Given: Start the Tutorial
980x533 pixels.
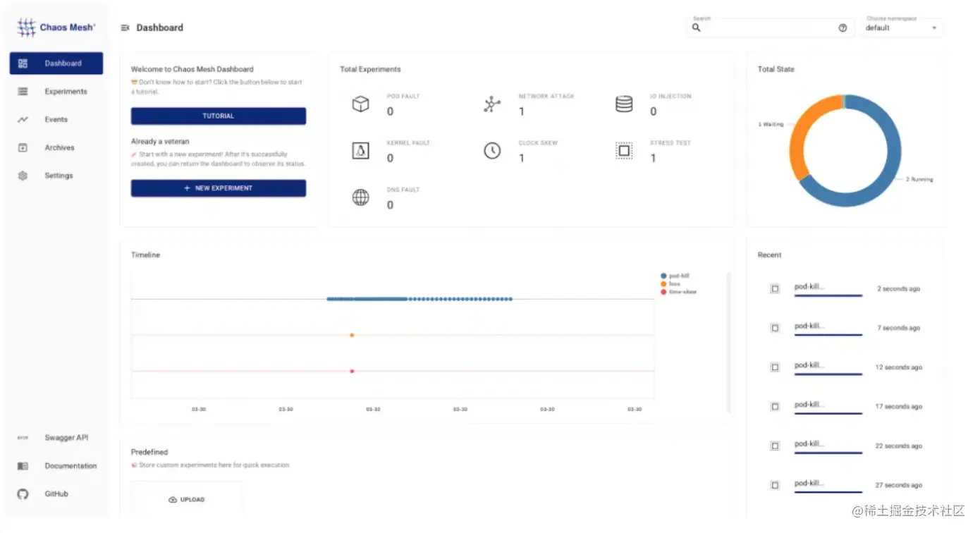Looking at the screenshot, I should point(219,116).
